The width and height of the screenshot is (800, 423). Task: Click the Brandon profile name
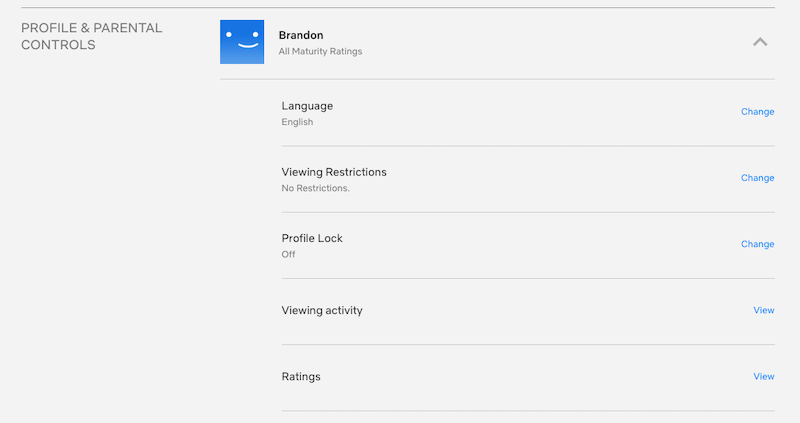tap(300, 36)
